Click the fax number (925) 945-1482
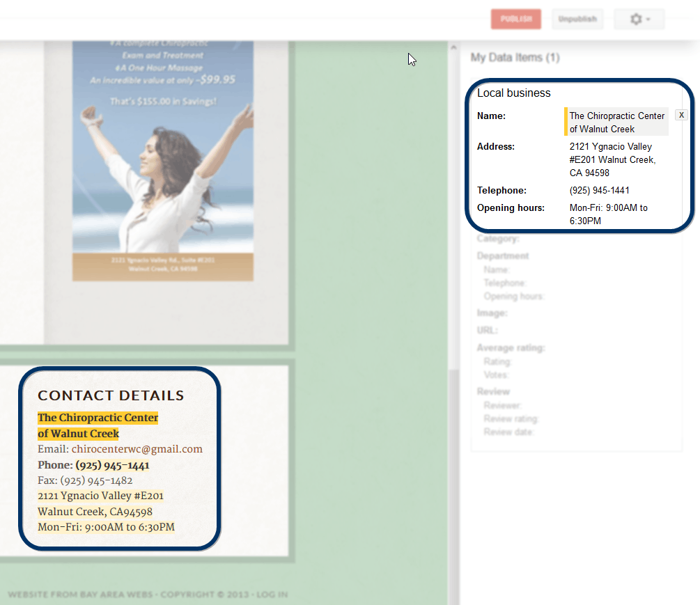 96,480
